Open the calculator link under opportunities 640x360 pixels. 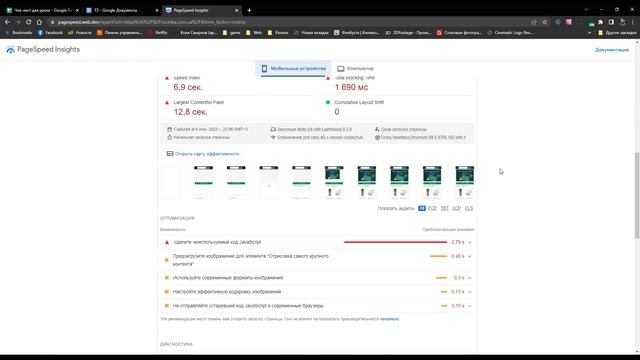pos(389,319)
